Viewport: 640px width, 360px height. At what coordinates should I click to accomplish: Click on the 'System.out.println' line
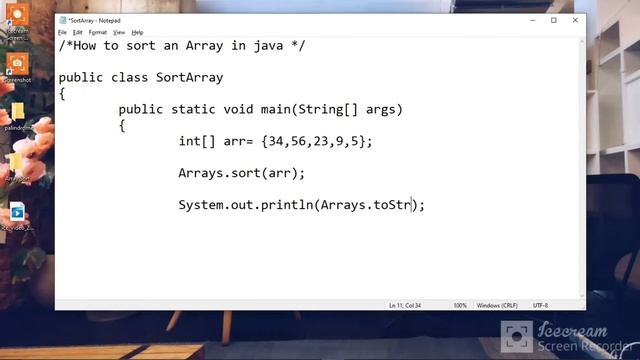coord(301,205)
